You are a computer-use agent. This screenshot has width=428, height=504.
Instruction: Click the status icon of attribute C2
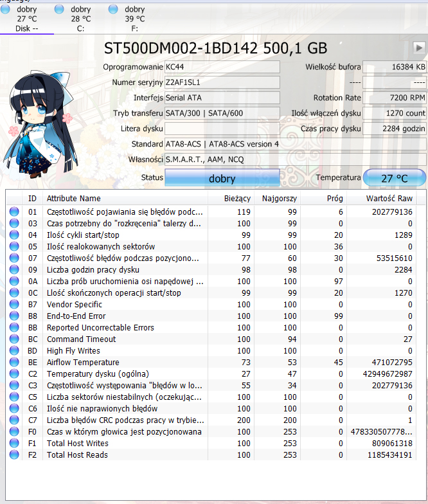[x=14, y=373]
